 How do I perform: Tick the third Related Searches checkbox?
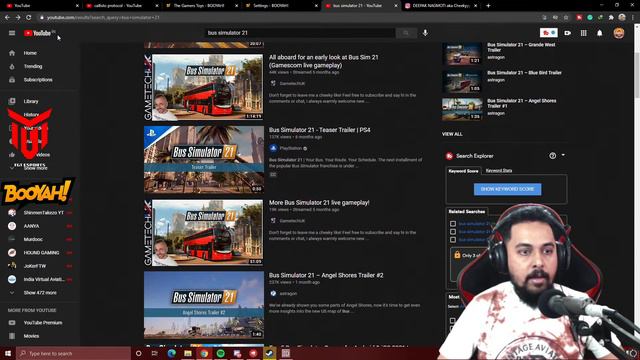click(x=453, y=240)
